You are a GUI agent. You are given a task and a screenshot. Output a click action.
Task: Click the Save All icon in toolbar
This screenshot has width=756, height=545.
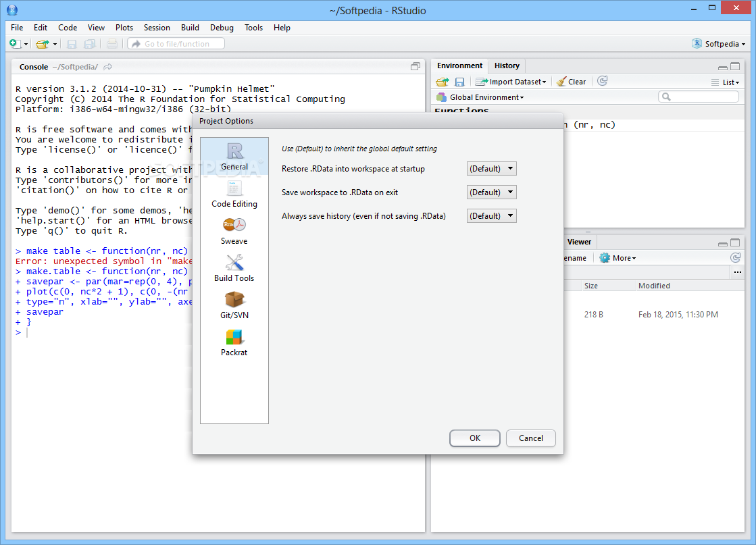pos(90,44)
